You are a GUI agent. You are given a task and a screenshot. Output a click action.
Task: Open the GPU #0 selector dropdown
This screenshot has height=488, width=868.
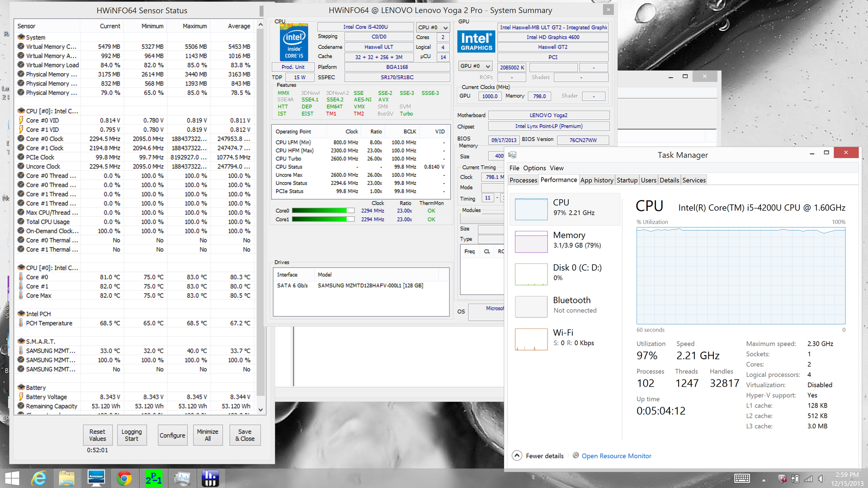(x=475, y=66)
